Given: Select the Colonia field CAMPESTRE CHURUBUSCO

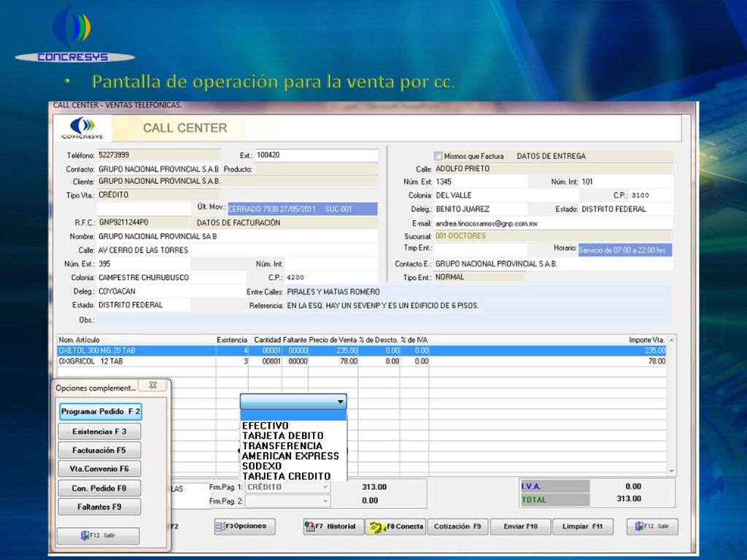Looking at the screenshot, I should pyautogui.click(x=171, y=278).
